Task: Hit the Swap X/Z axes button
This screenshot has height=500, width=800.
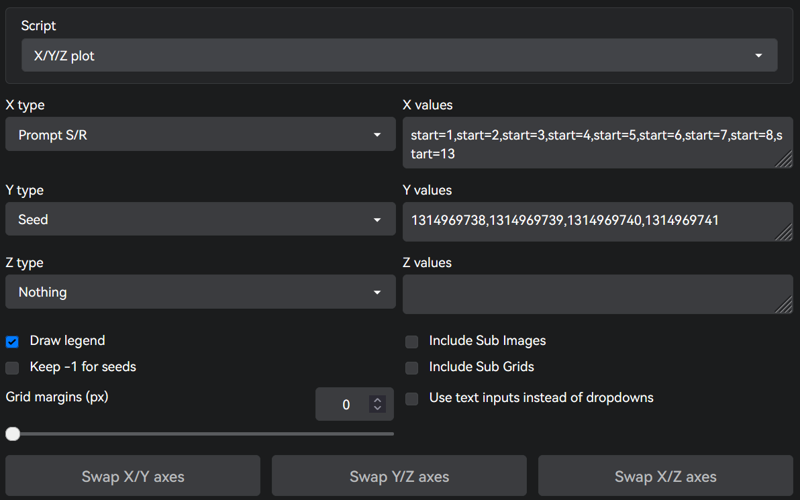Action: [665, 476]
